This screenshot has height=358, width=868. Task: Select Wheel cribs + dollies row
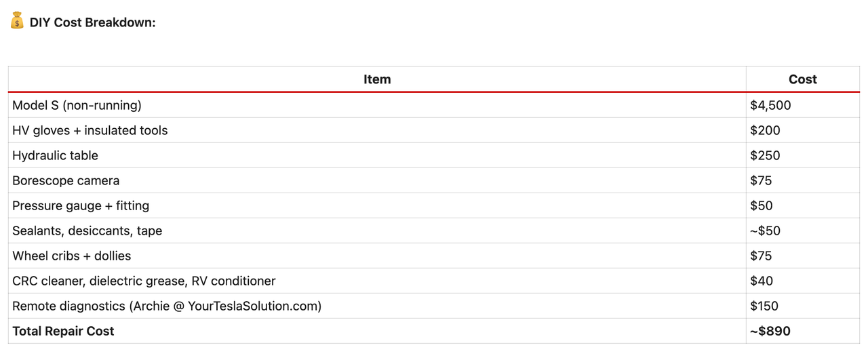point(71,256)
